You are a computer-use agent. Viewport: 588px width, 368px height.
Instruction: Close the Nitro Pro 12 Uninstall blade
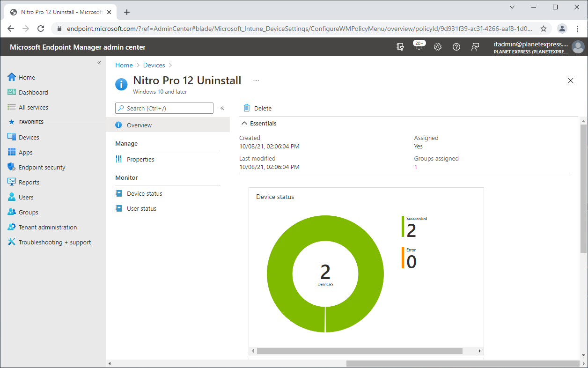[571, 81]
